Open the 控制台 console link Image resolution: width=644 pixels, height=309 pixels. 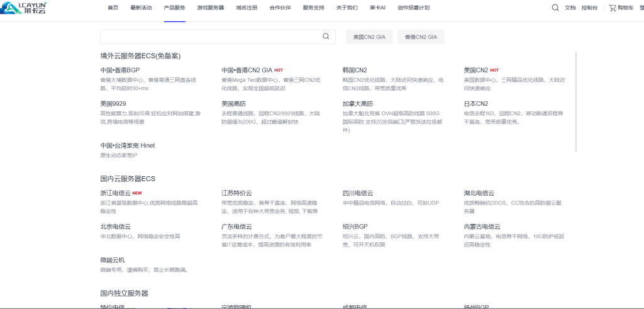pyautogui.click(x=589, y=8)
